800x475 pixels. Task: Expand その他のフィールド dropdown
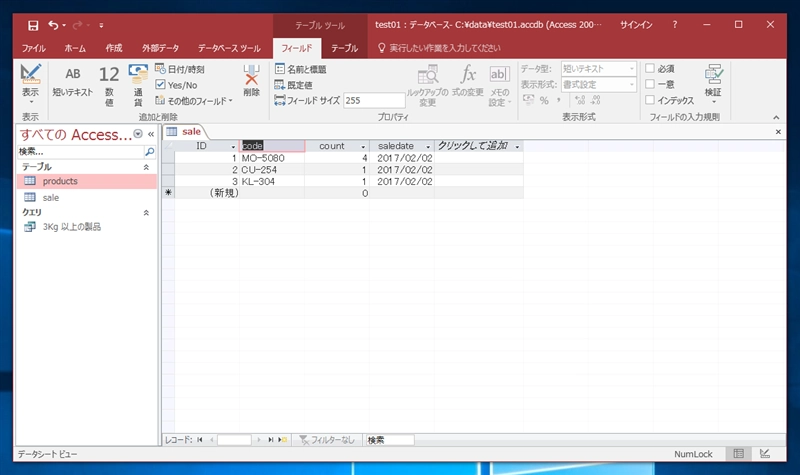pyautogui.click(x=194, y=101)
